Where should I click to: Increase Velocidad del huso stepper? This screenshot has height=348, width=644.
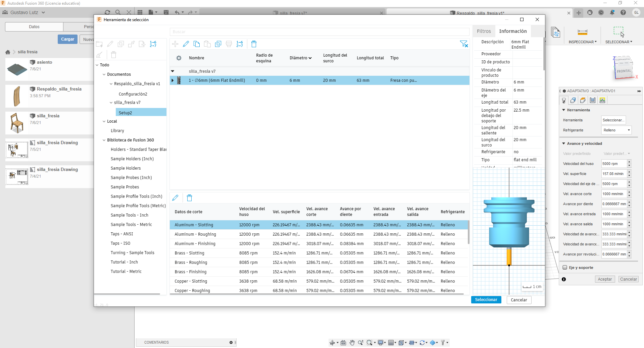(629, 162)
